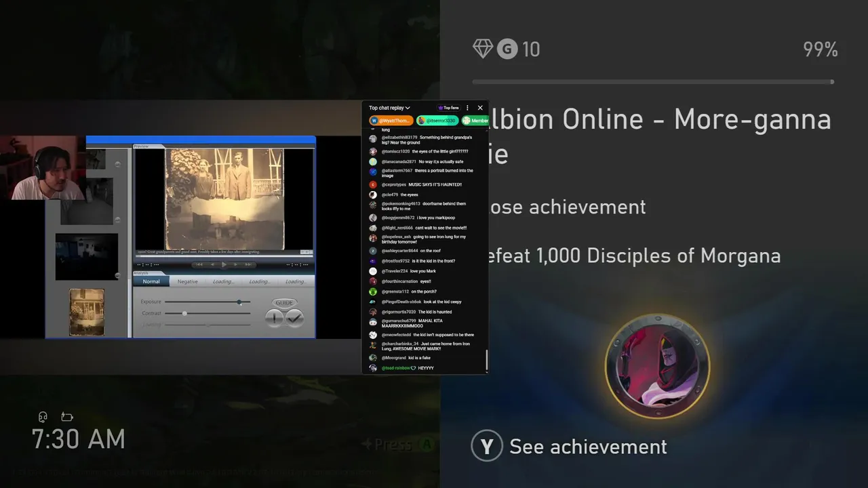The image size is (868, 488).
Task: Click the Morgana disciple achievement badge
Action: point(657,366)
